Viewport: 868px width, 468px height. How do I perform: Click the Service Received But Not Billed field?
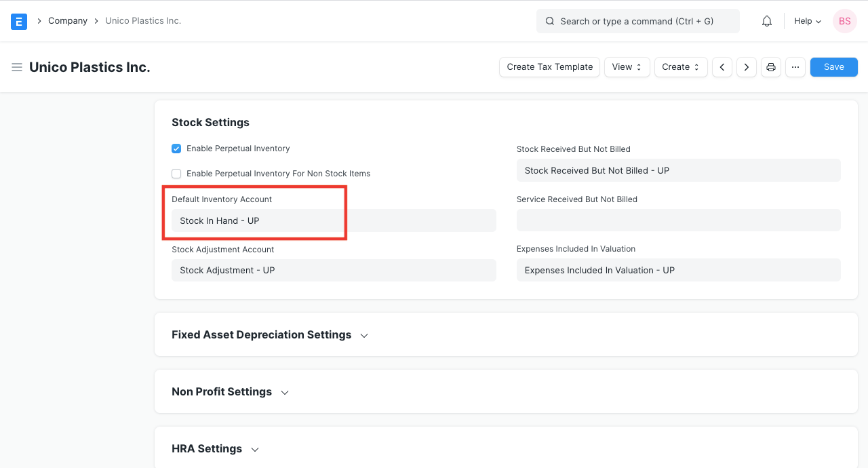(x=678, y=220)
